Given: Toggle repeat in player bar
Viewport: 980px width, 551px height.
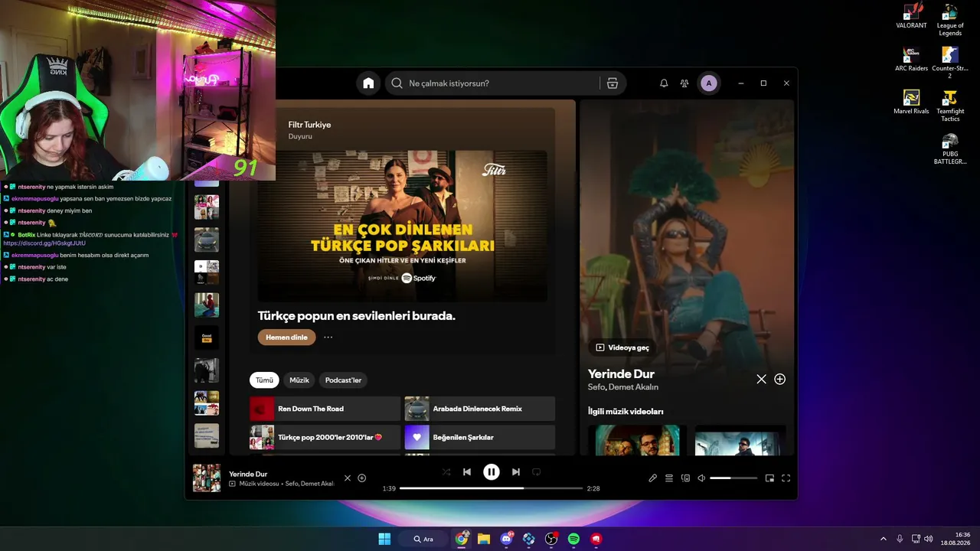Looking at the screenshot, I should (x=537, y=472).
